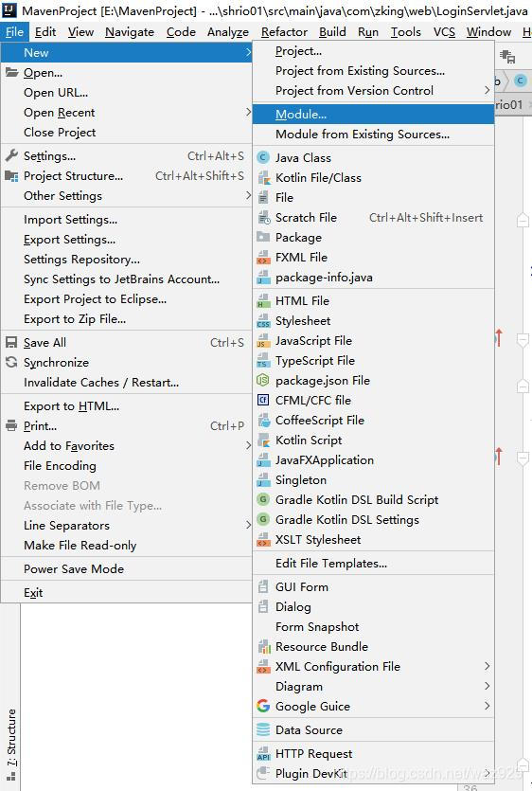Screen dimensions: 532x791
Task: Click the Scratch File icon
Action: (263, 218)
